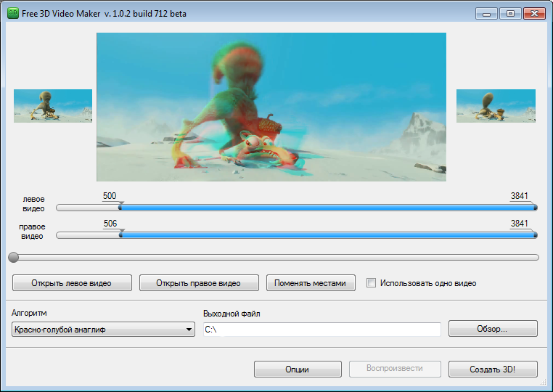Screen dimensions: 553x392
Task: Open the Опции settings button
Action: pos(298,369)
